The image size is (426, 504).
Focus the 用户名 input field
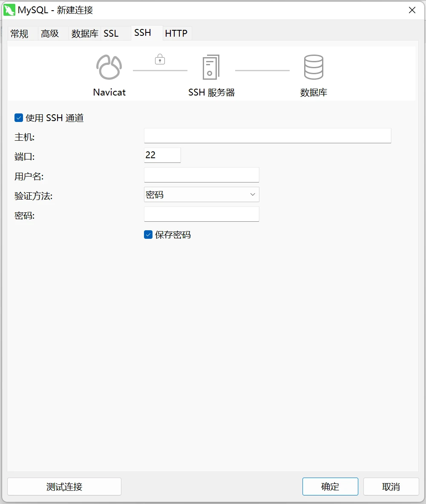(x=201, y=175)
